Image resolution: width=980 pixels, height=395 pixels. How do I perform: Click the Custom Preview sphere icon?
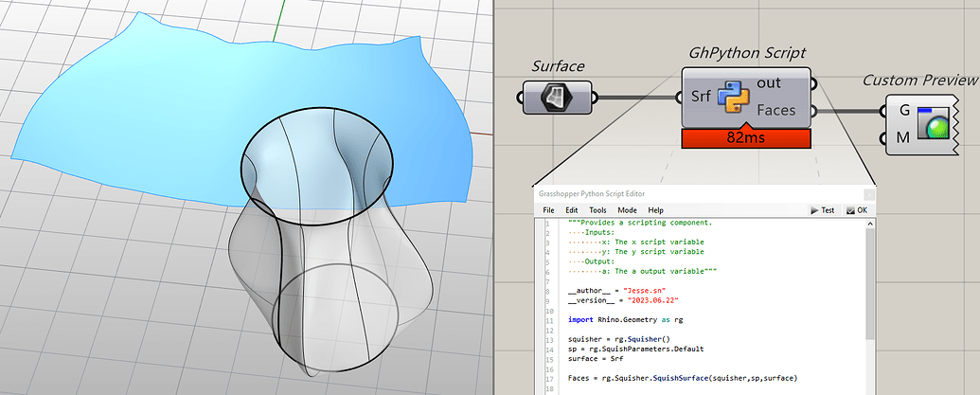935,125
